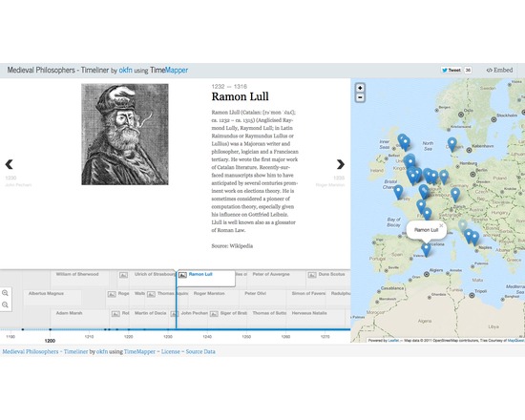This screenshot has height=420, width=525.
Task: Zoom in the map with plus button
Action: 360,88
